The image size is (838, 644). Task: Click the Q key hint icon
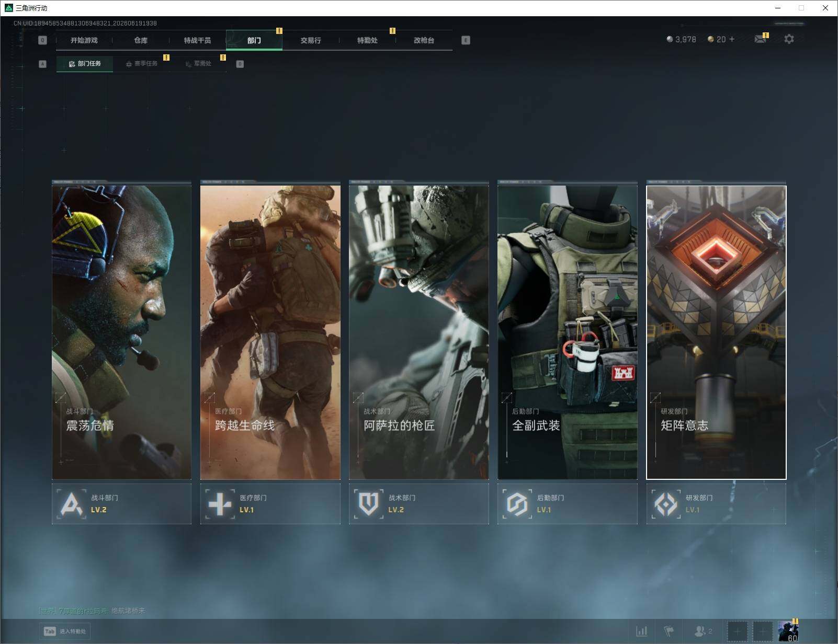click(x=42, y=40)
